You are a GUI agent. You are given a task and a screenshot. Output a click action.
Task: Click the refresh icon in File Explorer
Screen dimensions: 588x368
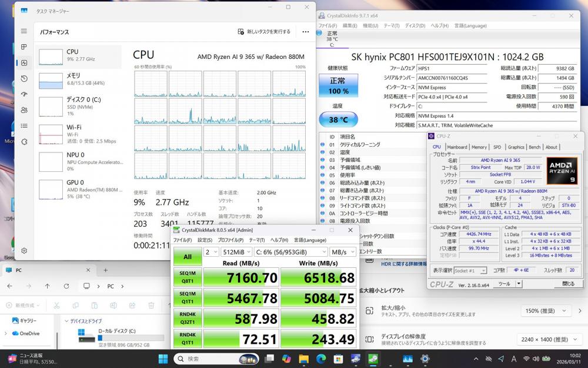point(66,286)
